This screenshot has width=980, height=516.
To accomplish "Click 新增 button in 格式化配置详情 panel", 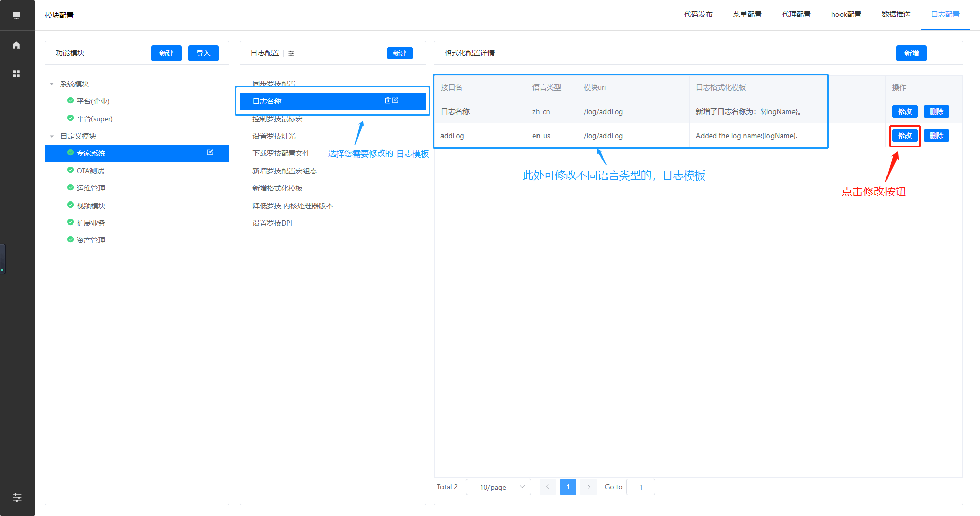I will [911, 53].
